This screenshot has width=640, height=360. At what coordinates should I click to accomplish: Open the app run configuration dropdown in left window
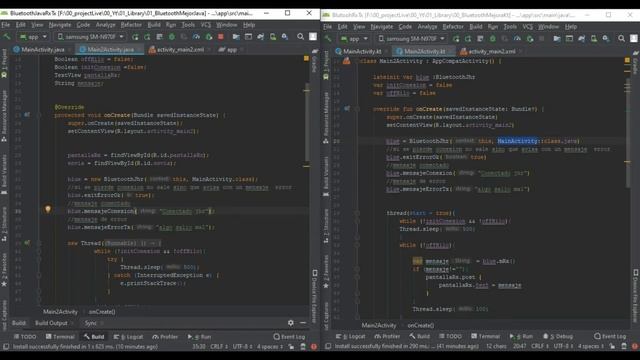coord(33,37)
